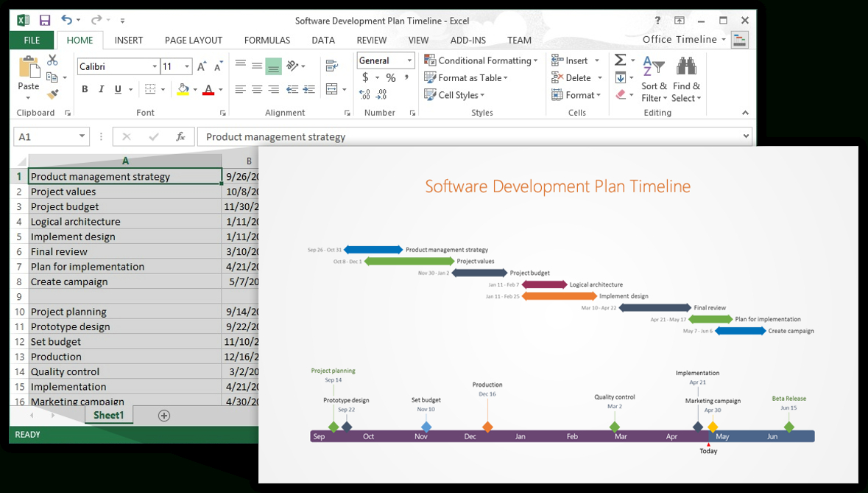868x493 pixels.
Task: Switch to the FORMULAS ribbon tab
Action: 267,40
